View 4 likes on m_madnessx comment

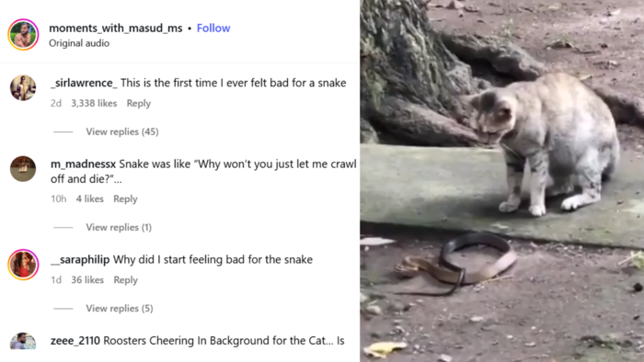coord(89,198)
